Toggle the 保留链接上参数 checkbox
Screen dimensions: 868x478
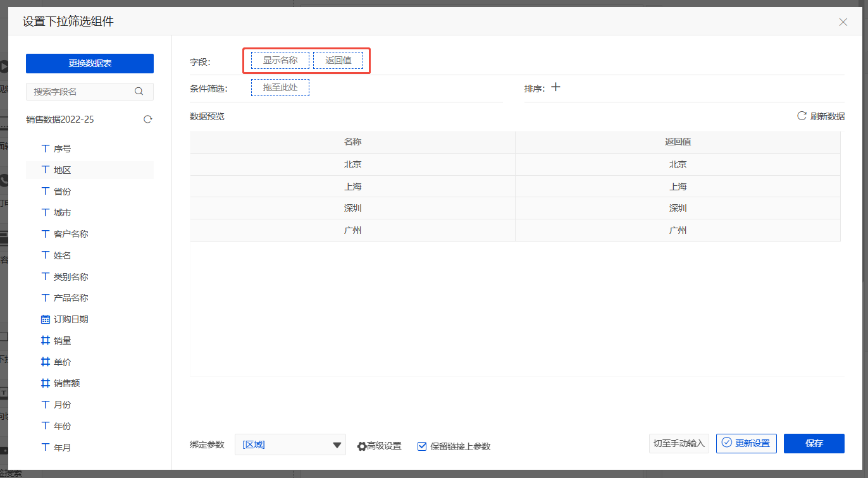(x=422, y=446)
